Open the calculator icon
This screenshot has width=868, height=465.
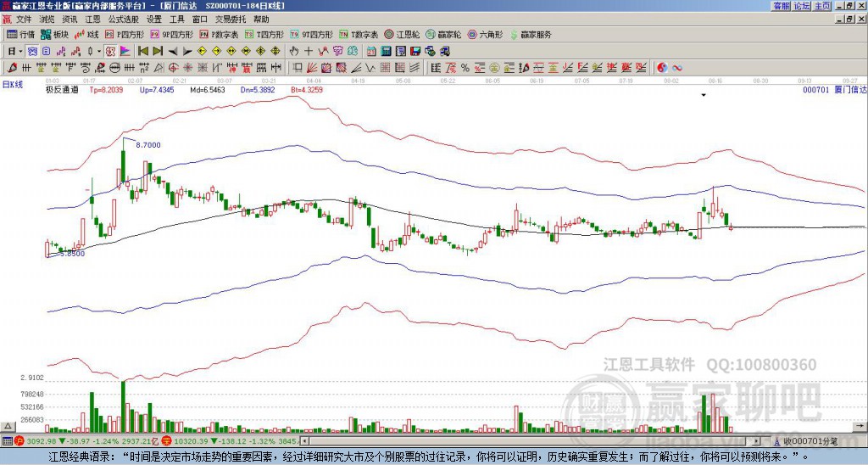tap(387, 51)
